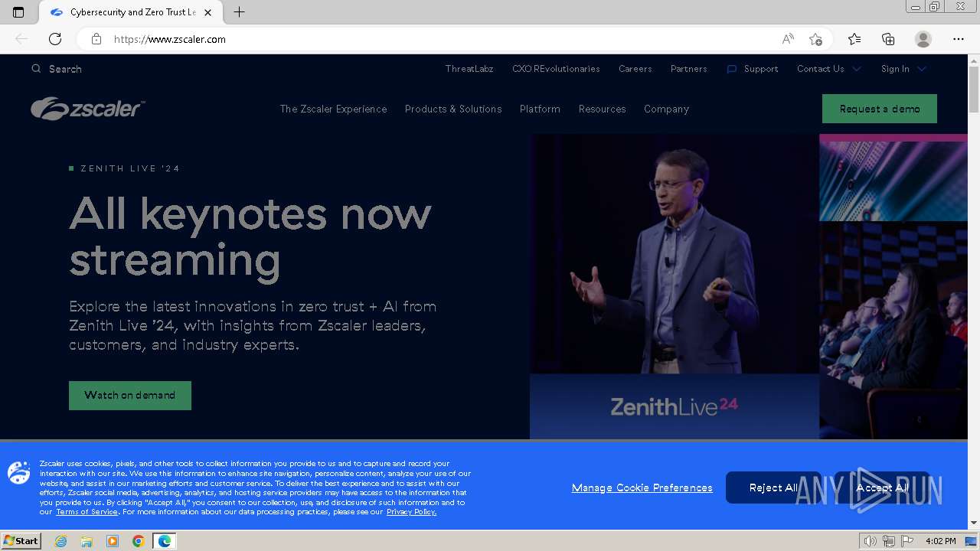The width and height of the screenshot is (980, 551).
Task: Click the All keynotes now streaming heading
Action: [x=250, y=236]
